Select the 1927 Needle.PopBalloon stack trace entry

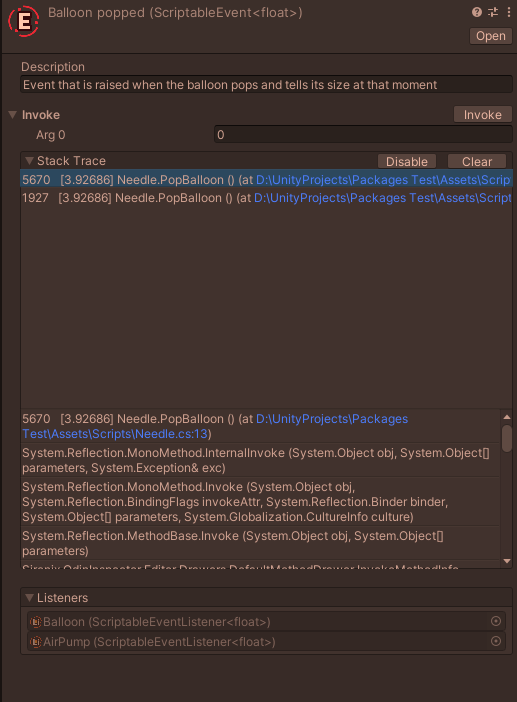point(266,198)
